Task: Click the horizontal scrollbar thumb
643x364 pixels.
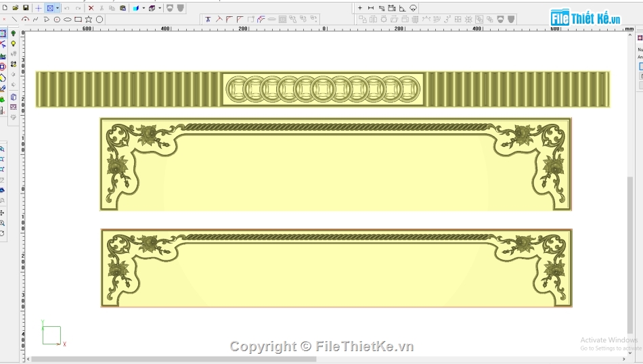Action: point(174,359)
